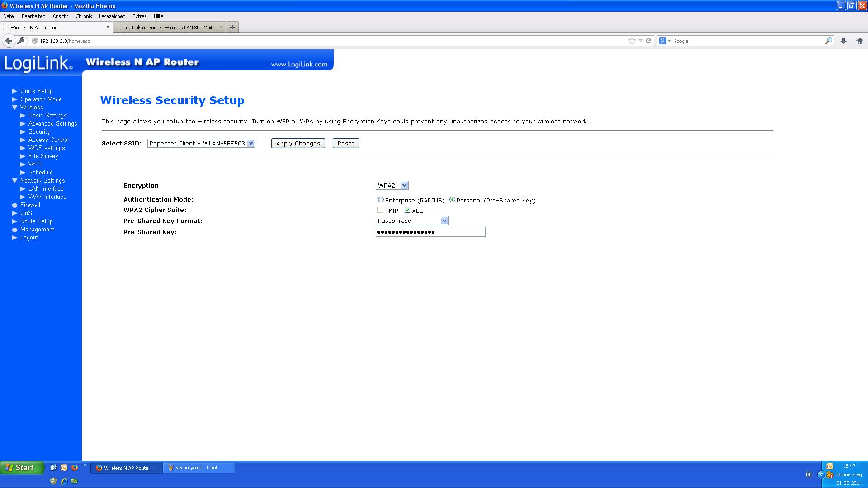Open Pre-Shared Key Format dropdown
Image resolution: width=868 pixels, height=488 pixels.
coord(412,221)
